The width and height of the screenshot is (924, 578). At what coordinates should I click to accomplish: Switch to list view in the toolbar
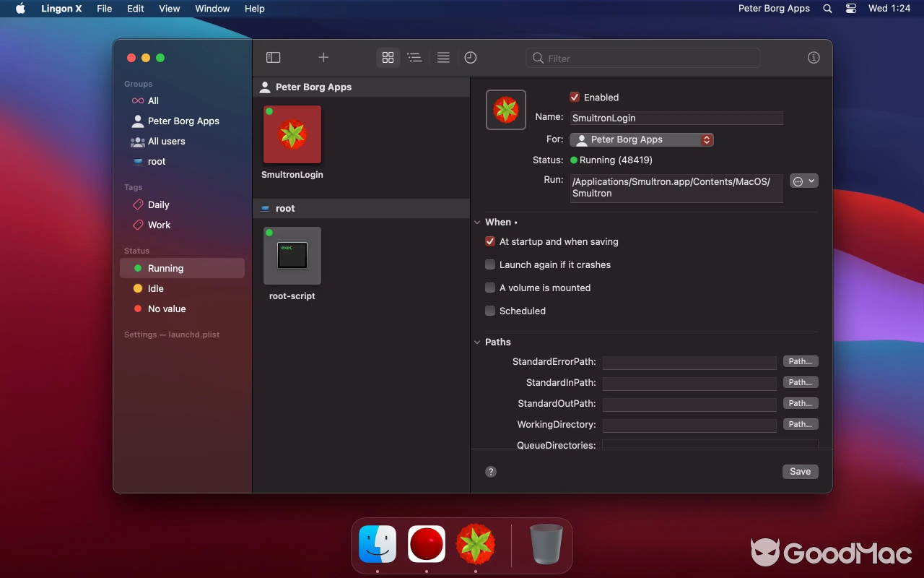[x=414, y=57]
